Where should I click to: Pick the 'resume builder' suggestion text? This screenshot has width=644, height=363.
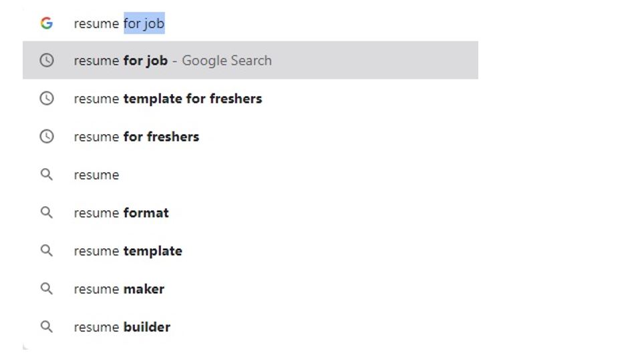(122, 327)
